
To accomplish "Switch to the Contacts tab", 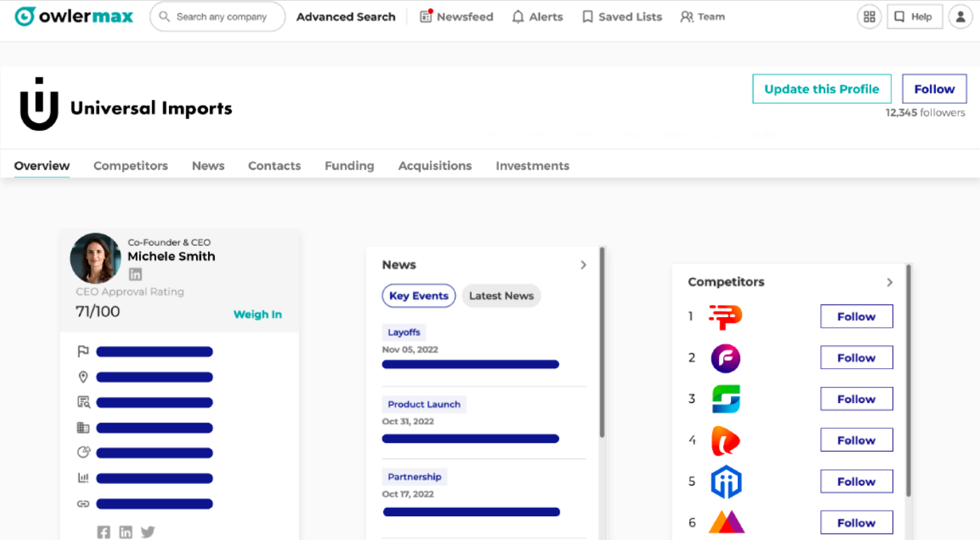I will coord(274,166).
